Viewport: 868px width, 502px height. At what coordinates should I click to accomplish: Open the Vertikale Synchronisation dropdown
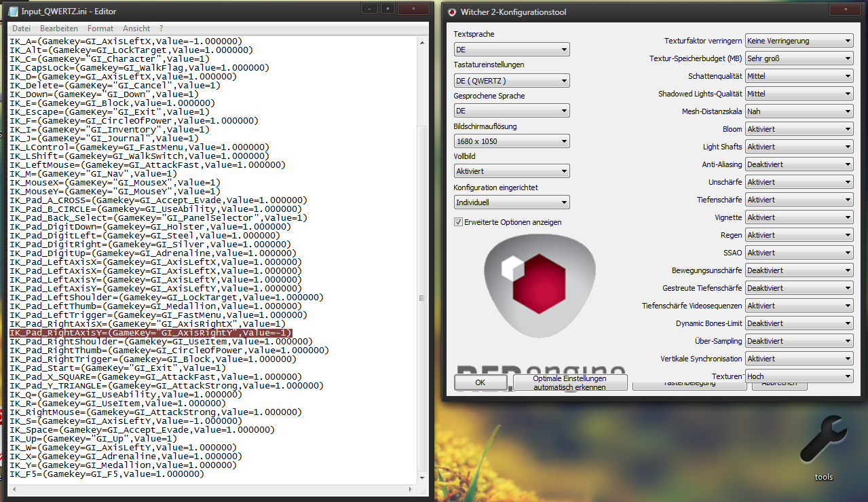[799, 359]
